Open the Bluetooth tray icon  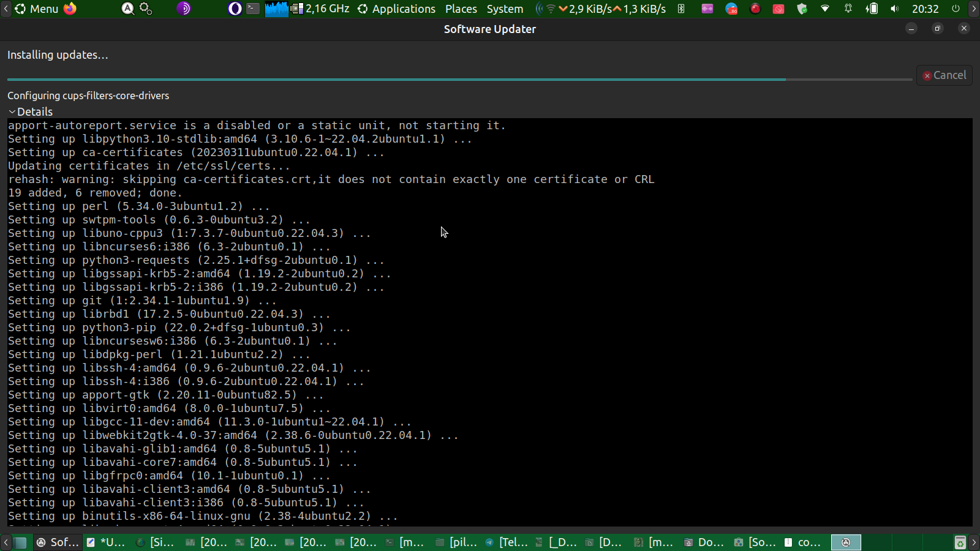(x=681, y=9)
